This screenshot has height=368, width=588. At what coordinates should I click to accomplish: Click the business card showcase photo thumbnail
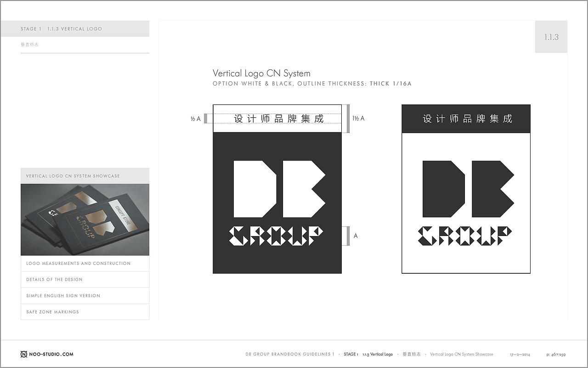(x=85, y=220)
